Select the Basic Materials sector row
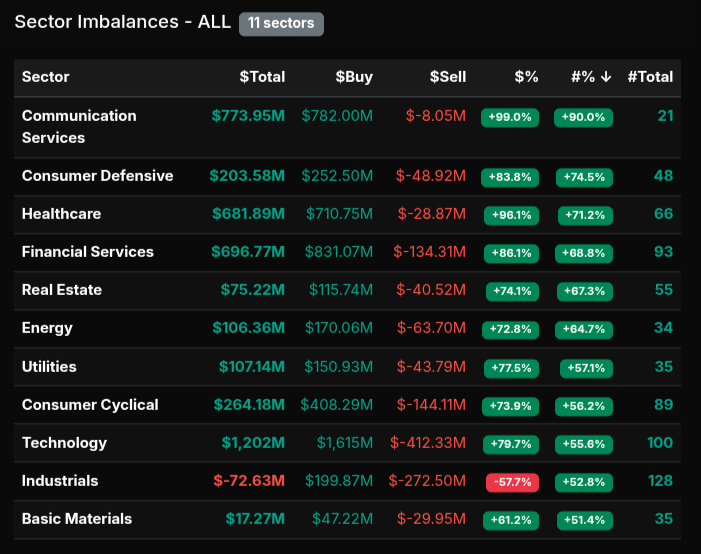701x554 pixels. tap(77, 519)
